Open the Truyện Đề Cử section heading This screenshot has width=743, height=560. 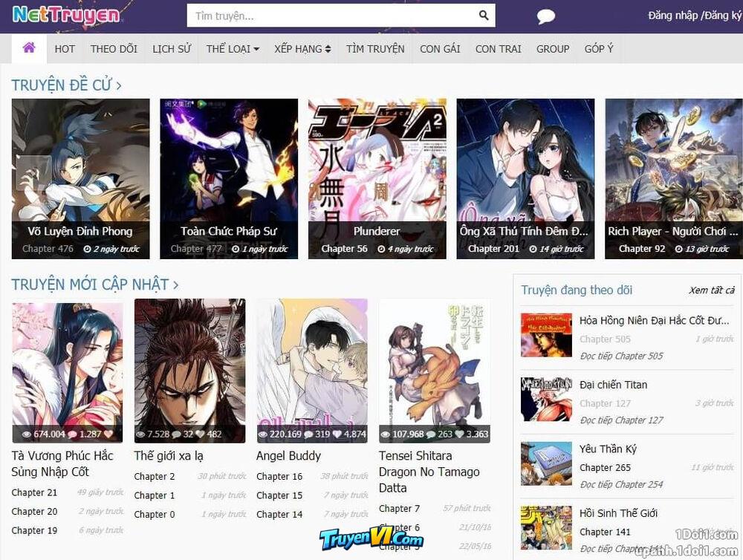(66, 85)
